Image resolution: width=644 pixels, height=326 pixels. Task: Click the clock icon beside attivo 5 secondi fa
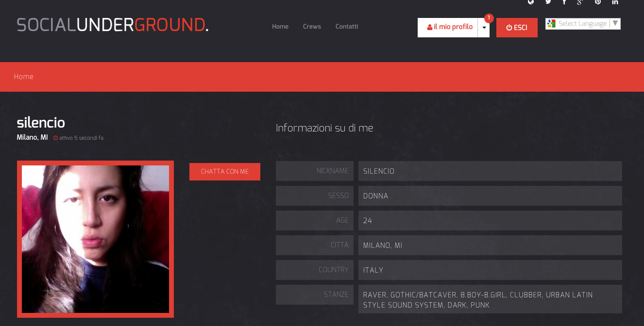(x=55, y=138)
